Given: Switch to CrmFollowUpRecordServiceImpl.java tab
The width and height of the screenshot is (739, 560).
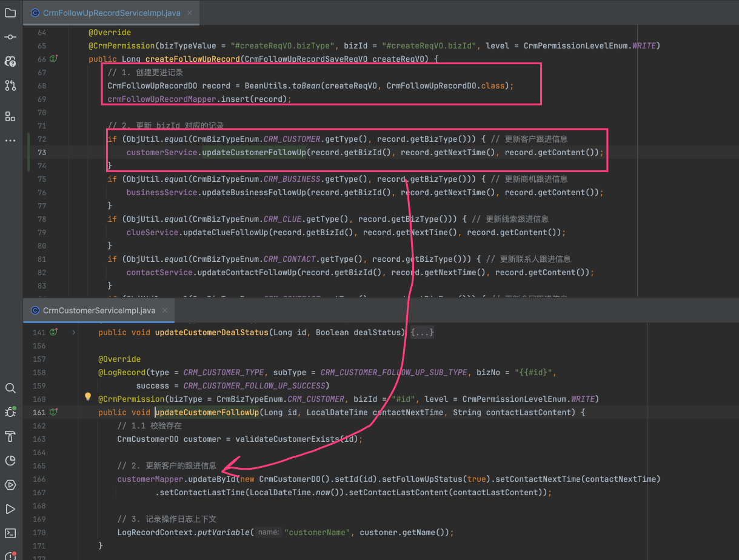Looking at the screenshot, I should [x=111, y=13].
